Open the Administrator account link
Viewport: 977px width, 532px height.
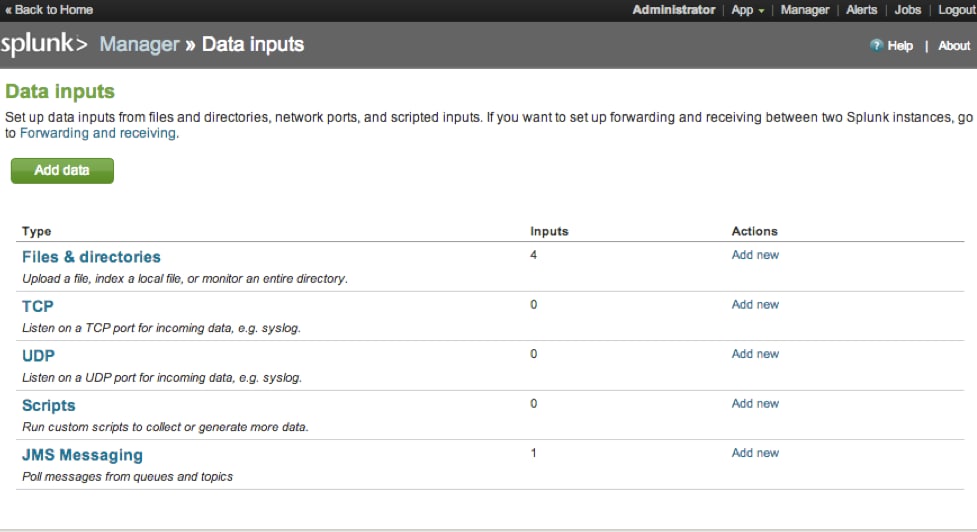point(674,10)
